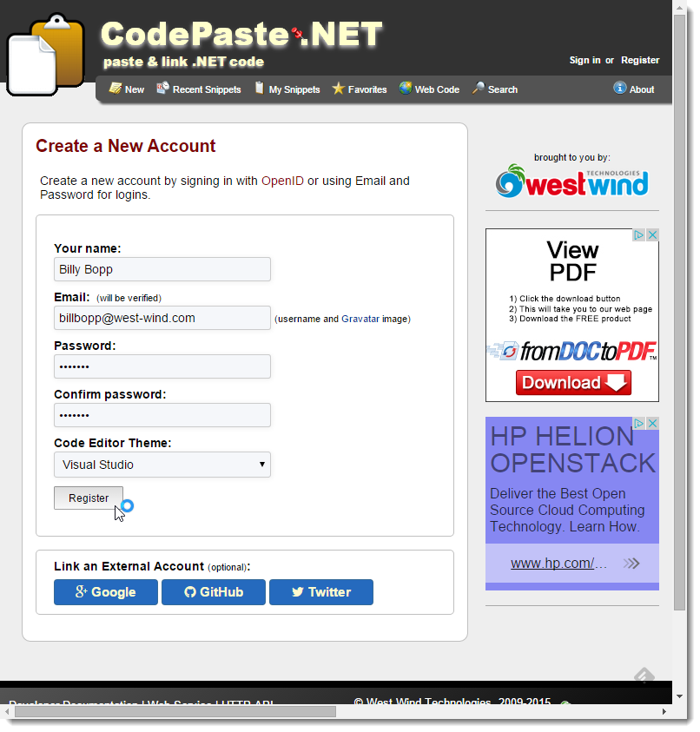This screenshot has height=732, width=700.
Task: Click the horizontal scrollbar left arrow
Action: (x=7, y=712)
